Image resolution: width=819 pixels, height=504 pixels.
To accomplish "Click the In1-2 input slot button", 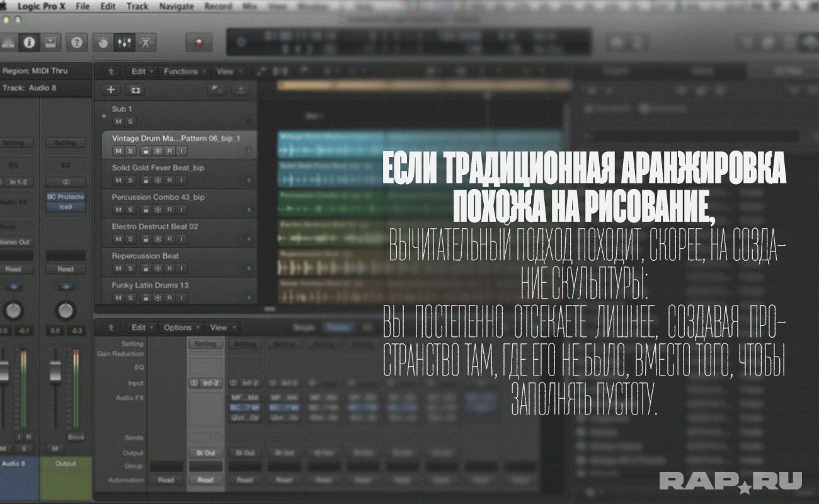I will (x=205, y=383).
